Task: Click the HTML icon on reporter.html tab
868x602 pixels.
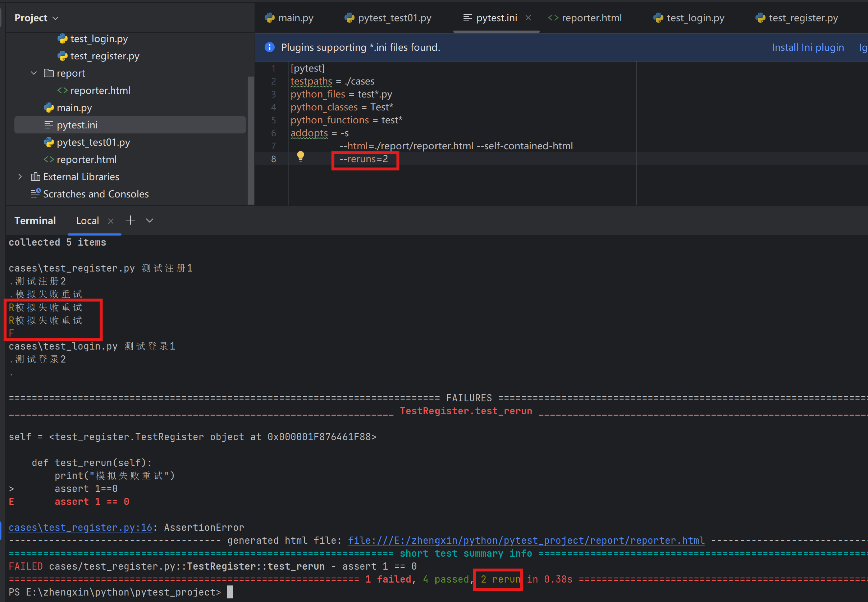Action: pyautogui.click(x=553, y=18)
